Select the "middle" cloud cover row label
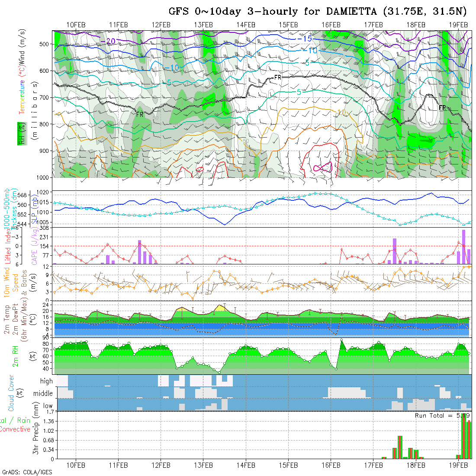The image size is (476, 476). coord(43,394)
